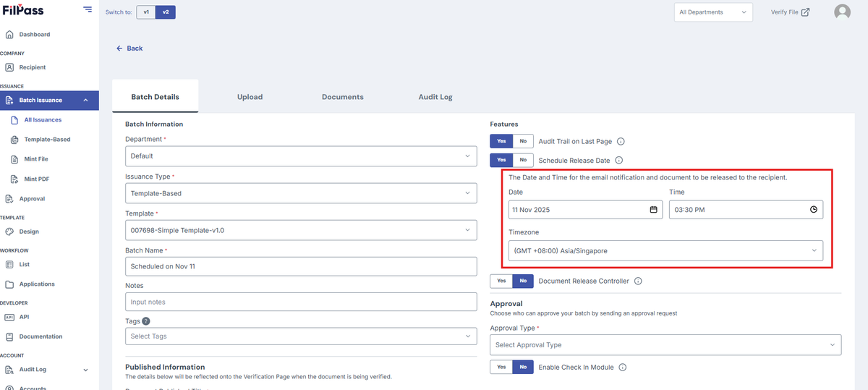The width and height of the screenshot is (868, 390).
Task: Show info for Audit Trail on Last Page
Action: point(621,142)
